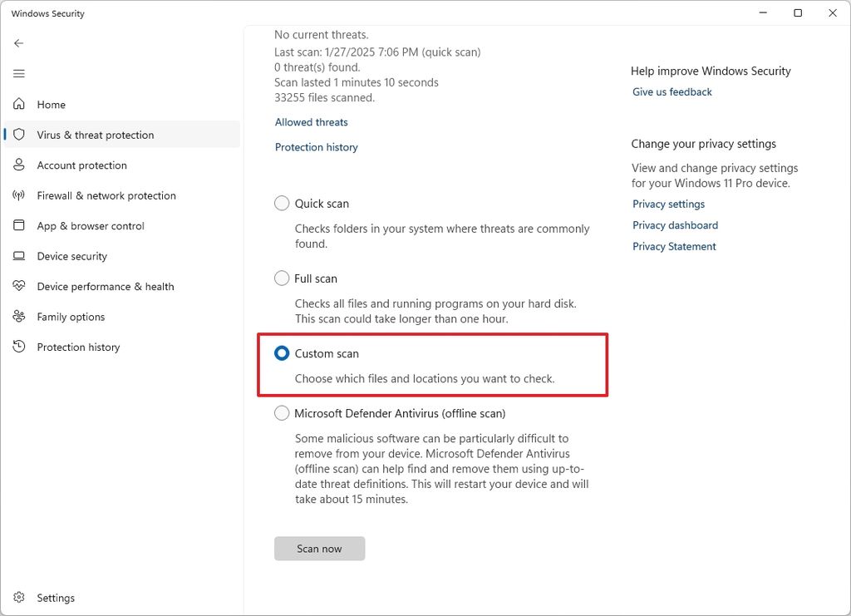
Task: Select the Custom scan option
Action: [x=281, y=353]
